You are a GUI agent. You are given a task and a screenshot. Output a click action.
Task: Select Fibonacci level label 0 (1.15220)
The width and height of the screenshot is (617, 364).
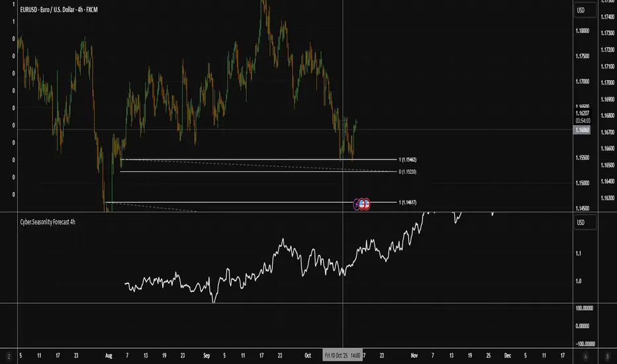pos(407,171)
